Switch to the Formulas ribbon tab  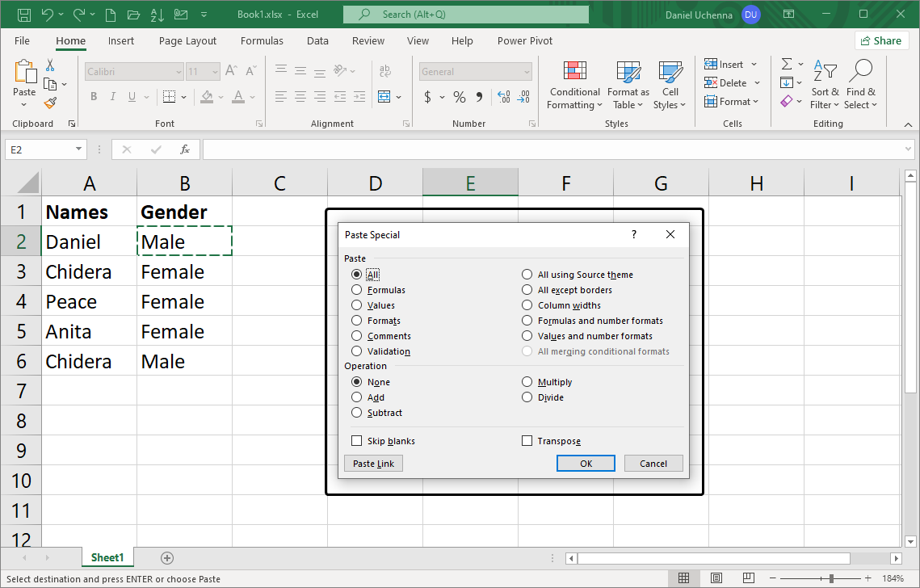262,41
